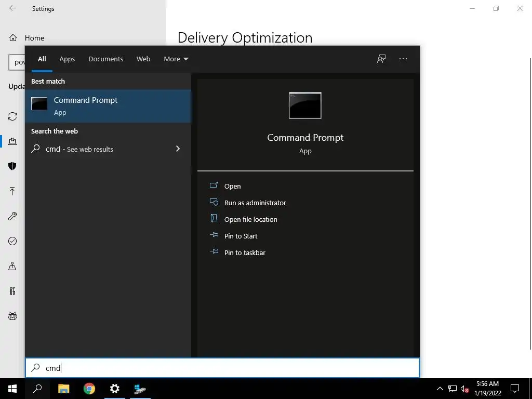Click network status tray icon
The image size is (532, 399).
[x=453, y=389]
